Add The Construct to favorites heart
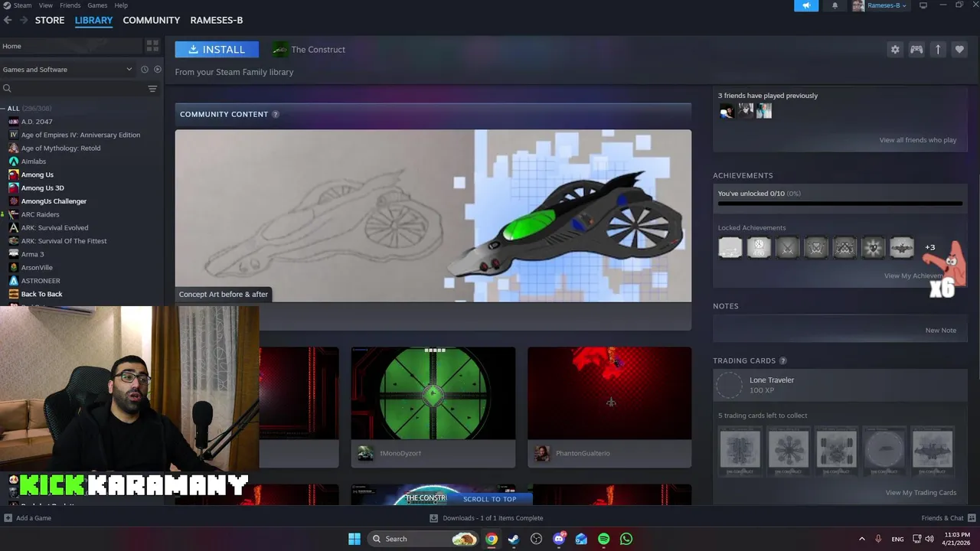 tap(959, 50)
